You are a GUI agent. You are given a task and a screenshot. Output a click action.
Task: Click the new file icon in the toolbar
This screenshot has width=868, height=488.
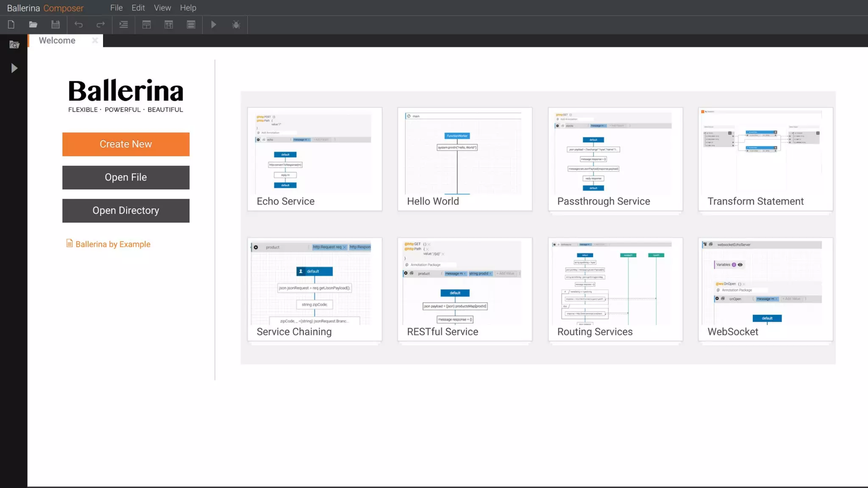(11, 25)
